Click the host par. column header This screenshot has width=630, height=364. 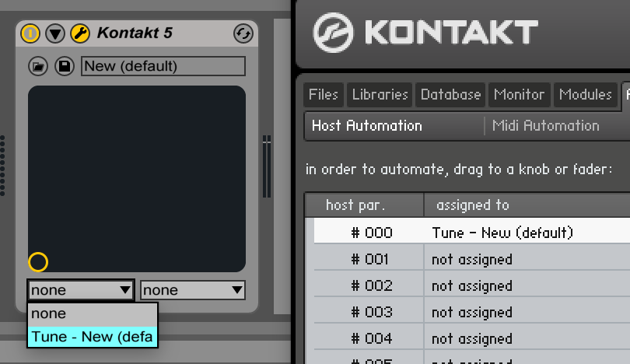365,205
